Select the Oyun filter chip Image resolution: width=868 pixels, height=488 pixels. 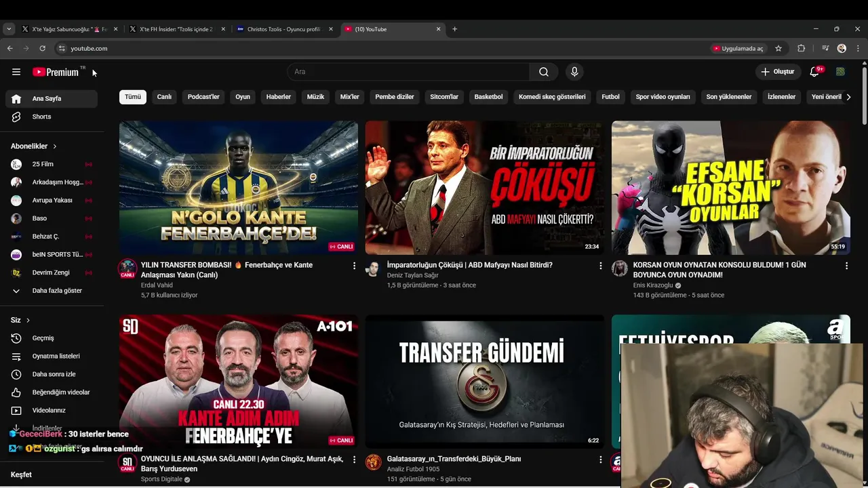click(243, 97)
